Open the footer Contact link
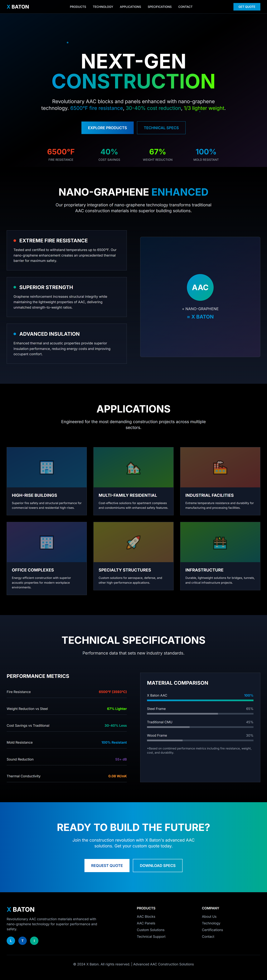This screenshot has width=267, height=980. click(208, 937)
